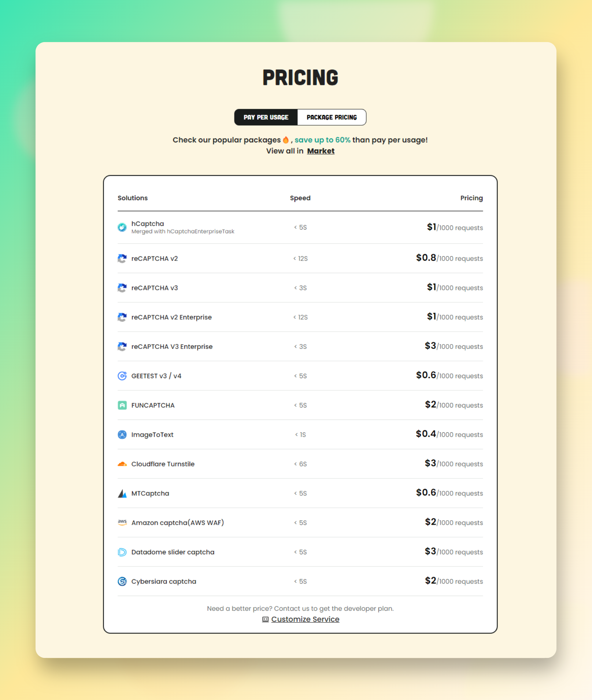This screenshot has height=700, width=592.
Task: Click the card icon beside Customize Service
Action: coord(265,619)
